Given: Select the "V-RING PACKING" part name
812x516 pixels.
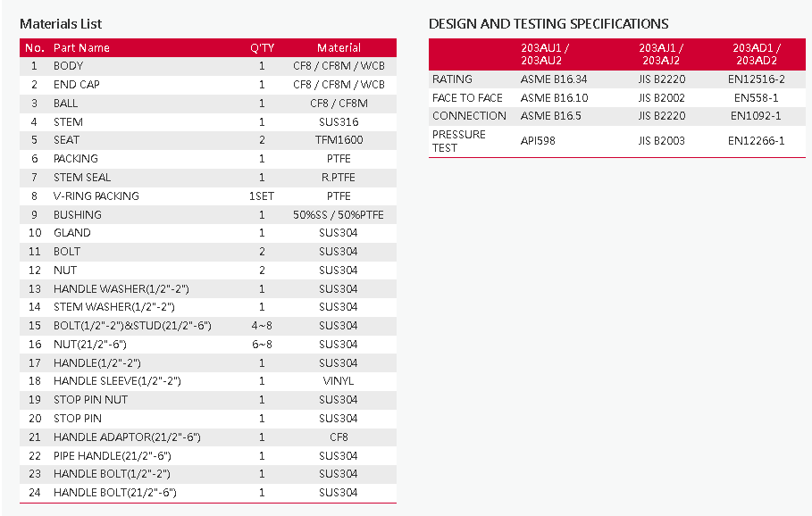Looking at the screenshot, I should [x=96, y=196].
